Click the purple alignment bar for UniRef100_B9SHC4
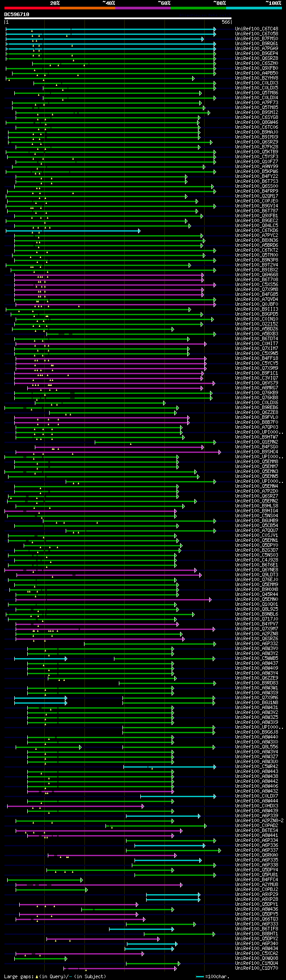The image size is (286, 980). 118,452
